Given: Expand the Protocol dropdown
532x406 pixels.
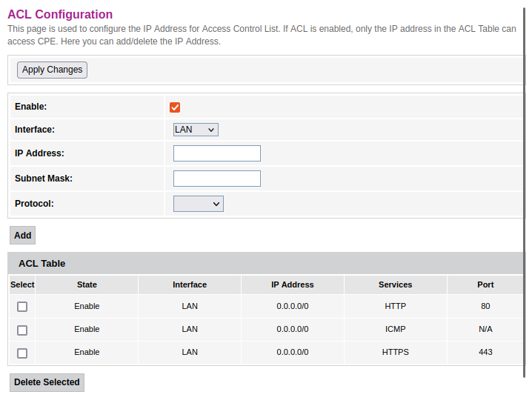Looking at the screenshot, I should (x=199, y=204).
